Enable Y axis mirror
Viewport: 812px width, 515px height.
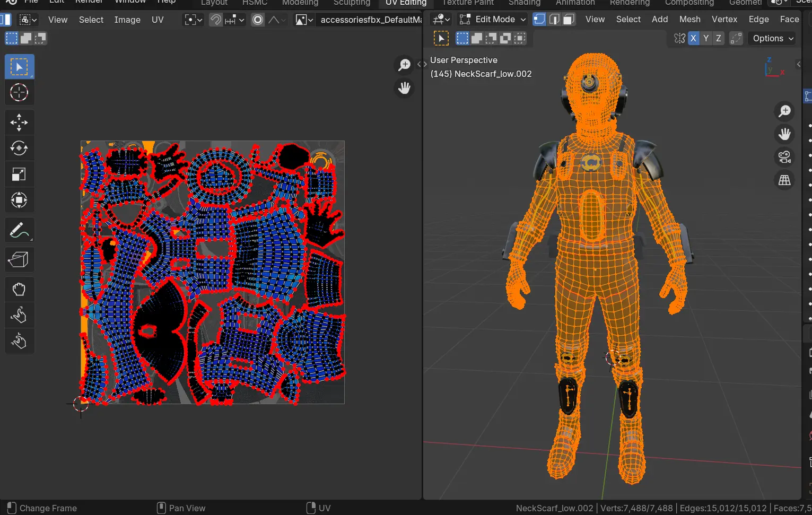coord(706,38)
